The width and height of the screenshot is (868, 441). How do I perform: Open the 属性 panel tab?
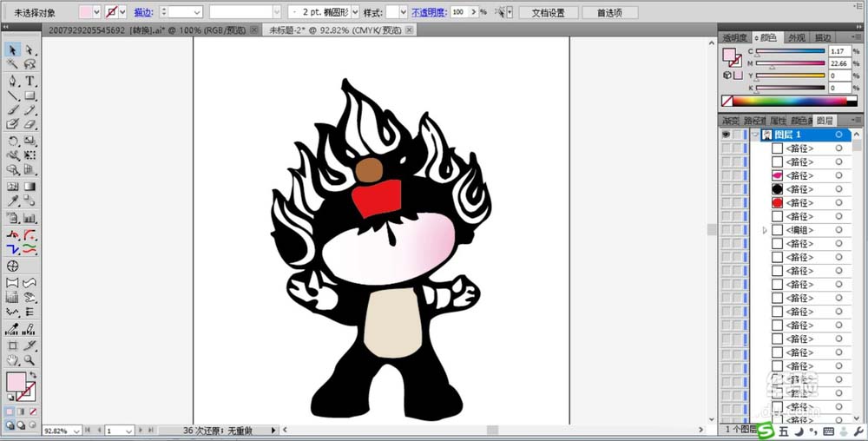click(778, 120)
